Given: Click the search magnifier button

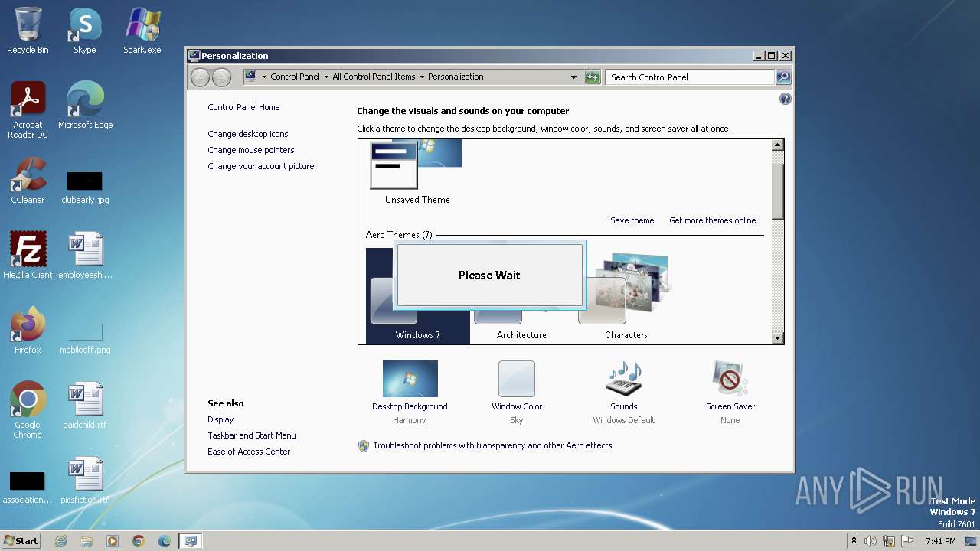Looking at the screenshot, I should tap(783, 77).
